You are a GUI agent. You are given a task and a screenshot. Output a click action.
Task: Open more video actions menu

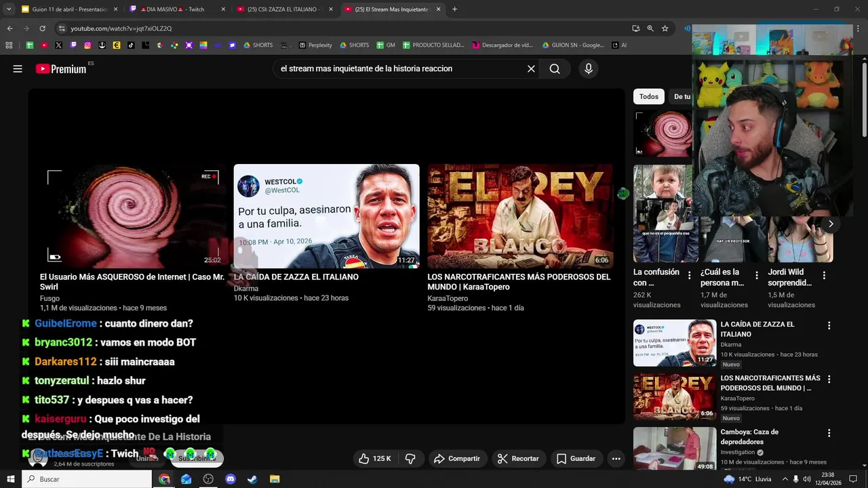[616, 459]
